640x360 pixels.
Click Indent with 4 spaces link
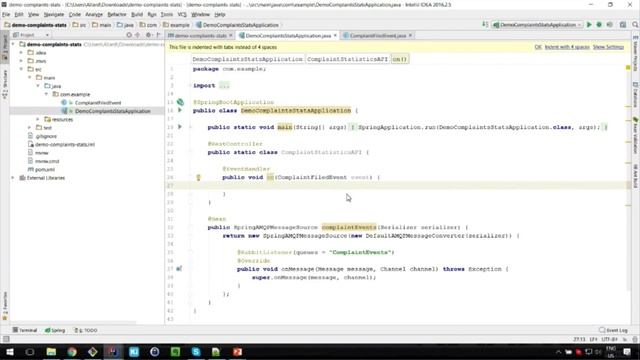tap(567, 47)
